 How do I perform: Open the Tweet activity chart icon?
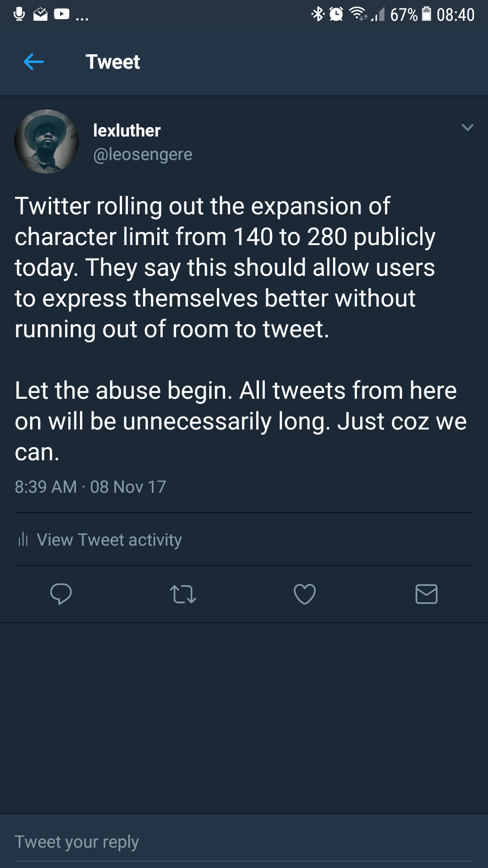coord(23,539)
